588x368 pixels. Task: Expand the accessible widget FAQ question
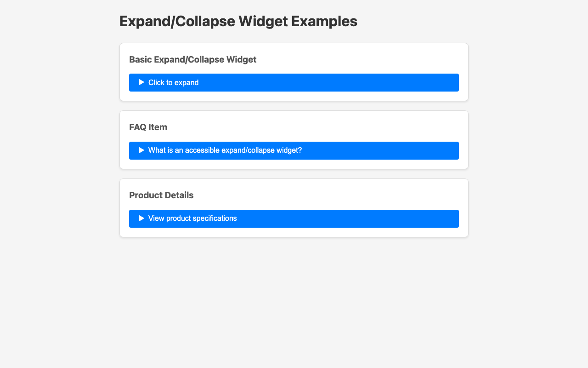coord(294,150)
